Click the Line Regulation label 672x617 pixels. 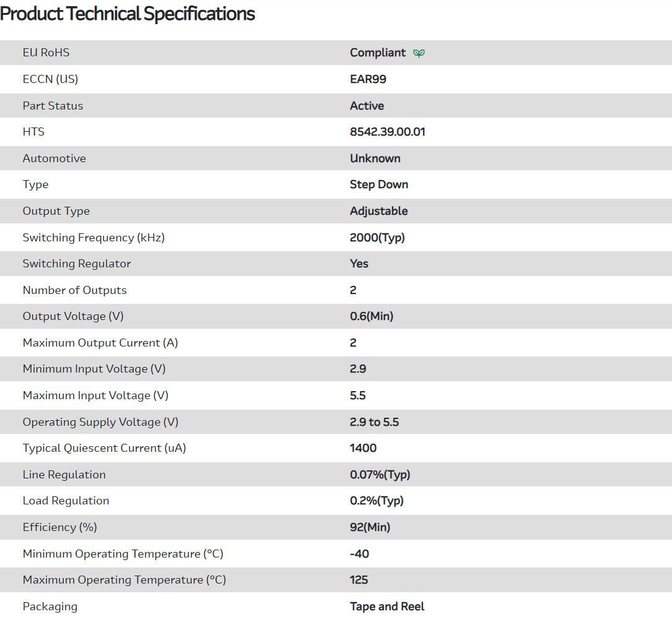(x=64, y=475)
